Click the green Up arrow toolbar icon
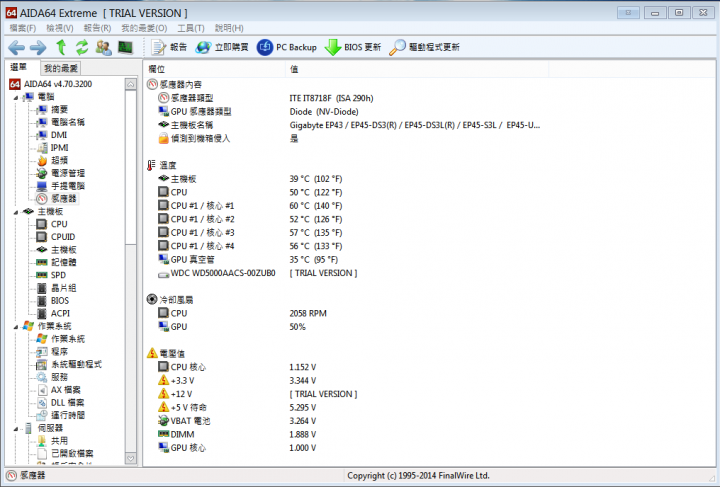This screenshot has height=487, width=720. click(61, 47)
